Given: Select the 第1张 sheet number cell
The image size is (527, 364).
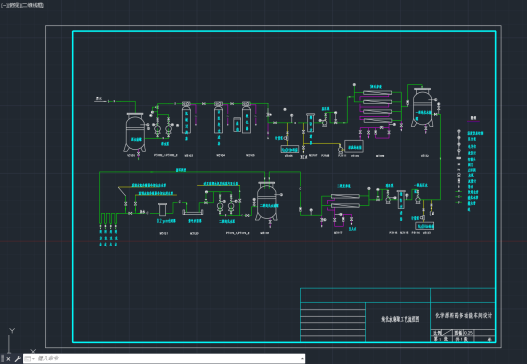Looking at the screenshot, I should point(441,339).
